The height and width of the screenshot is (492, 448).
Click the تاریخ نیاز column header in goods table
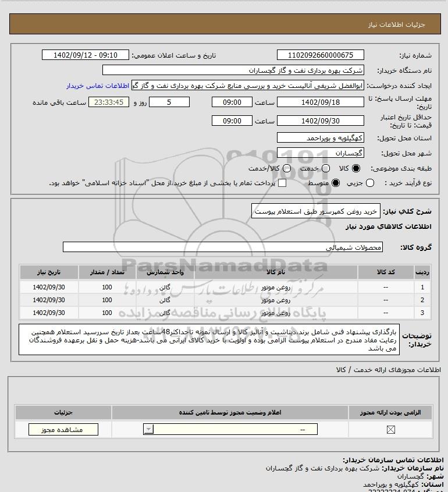point(49,272)
